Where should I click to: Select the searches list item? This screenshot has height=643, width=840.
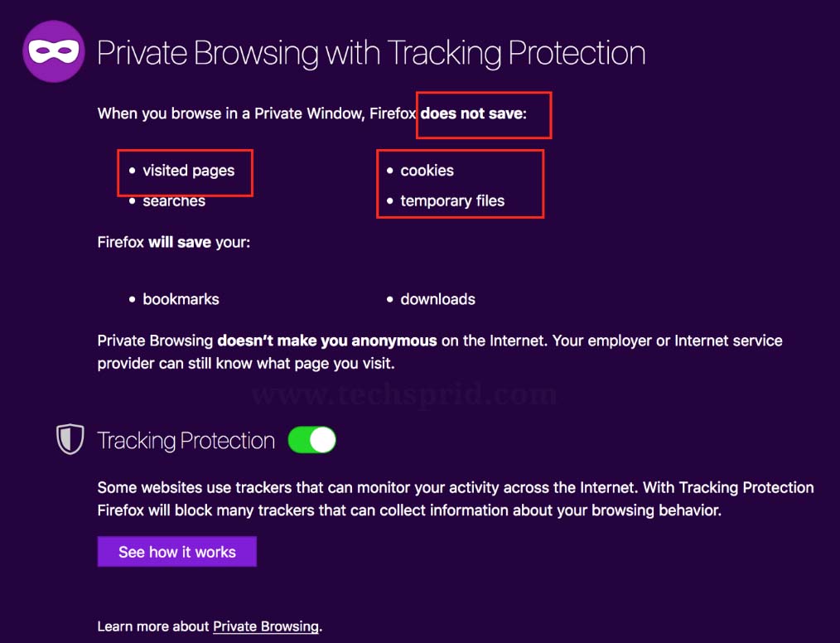[x=174, y=201]
